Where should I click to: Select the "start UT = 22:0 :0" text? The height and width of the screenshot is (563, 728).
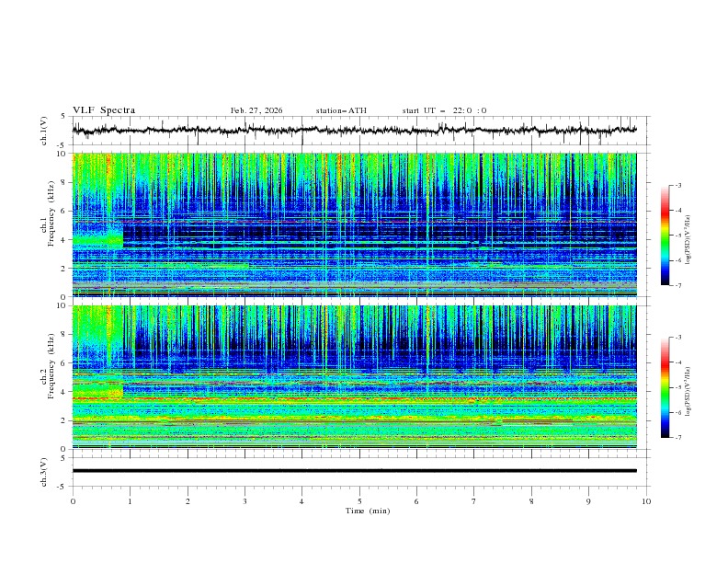pyautogui.click(x=444, y=110)
